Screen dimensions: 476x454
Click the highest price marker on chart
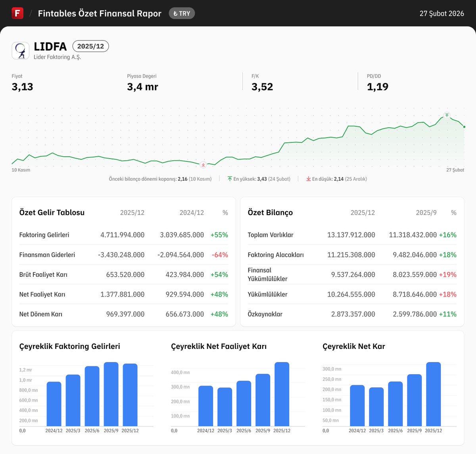pyautogui.click(x=447, y=115)
